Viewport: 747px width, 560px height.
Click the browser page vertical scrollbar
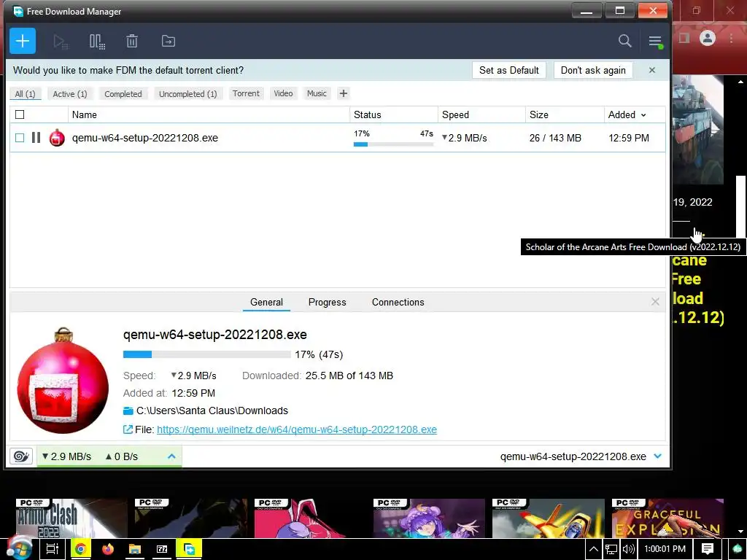coord(740,206)
